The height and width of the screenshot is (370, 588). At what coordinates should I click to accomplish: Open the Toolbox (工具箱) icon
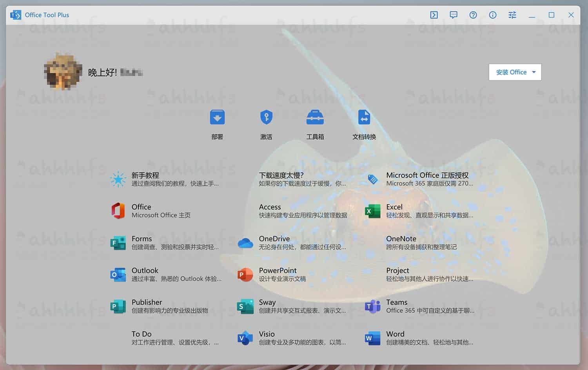(315, 117)
